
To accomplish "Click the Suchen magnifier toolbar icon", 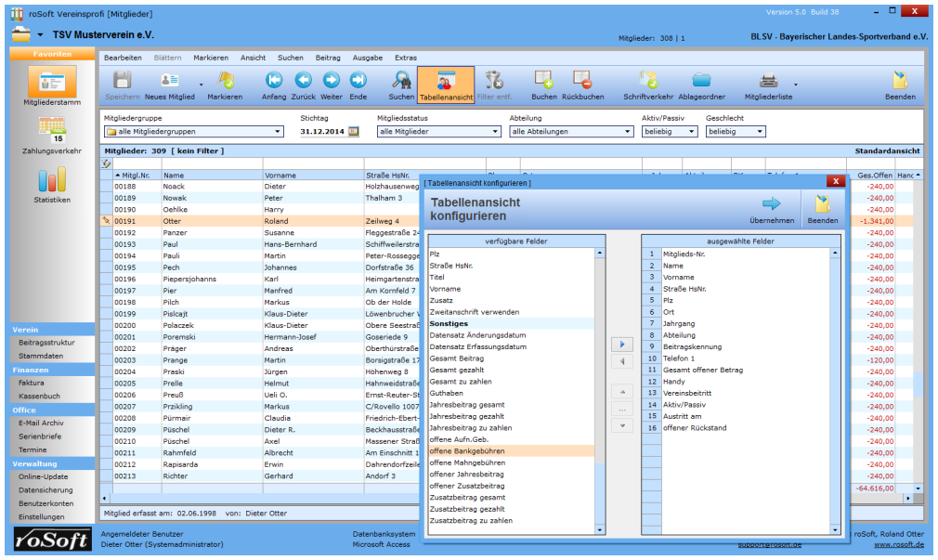I will coord(401,81).
